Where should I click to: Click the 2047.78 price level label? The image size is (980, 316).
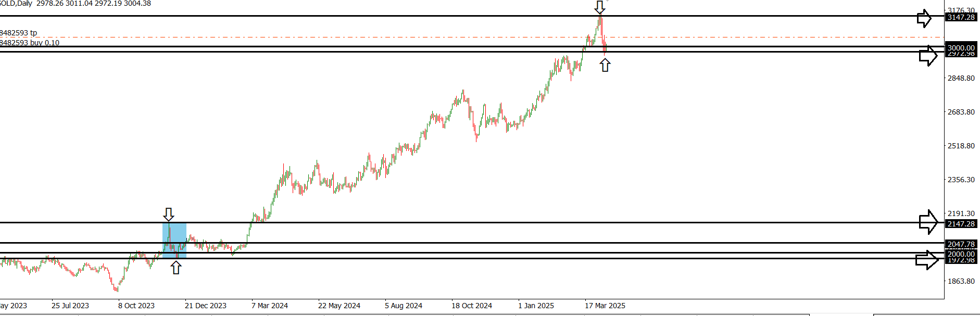coord(961,244)
